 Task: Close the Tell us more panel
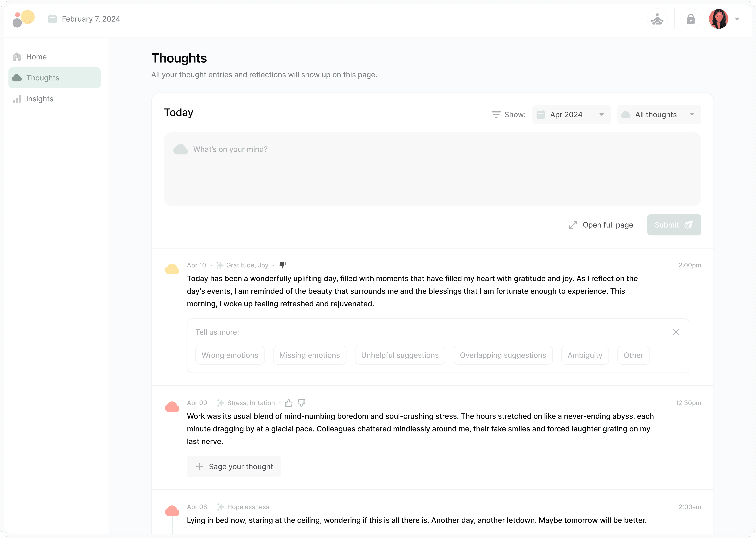676,332
